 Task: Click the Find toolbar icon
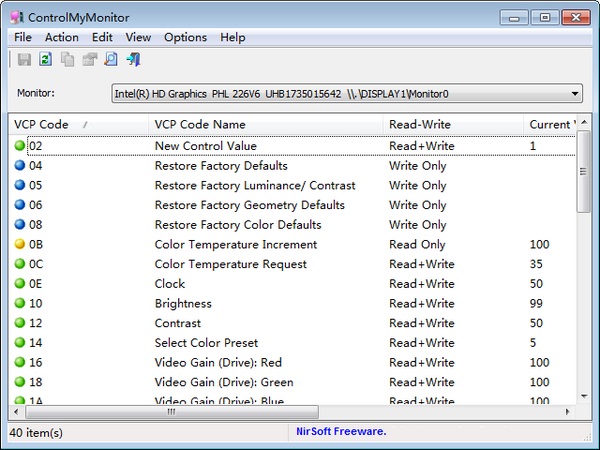click(x=111, y=60)
